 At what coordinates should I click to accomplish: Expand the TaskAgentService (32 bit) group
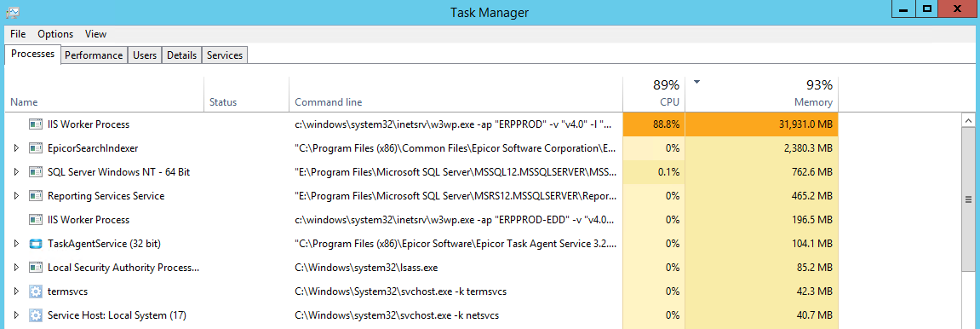pos(16,243)
